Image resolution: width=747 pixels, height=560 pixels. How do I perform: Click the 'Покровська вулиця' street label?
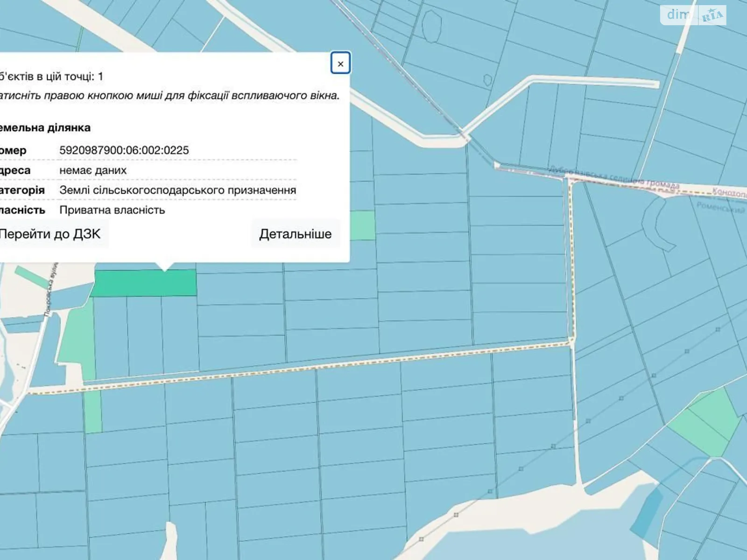[50, 290]
